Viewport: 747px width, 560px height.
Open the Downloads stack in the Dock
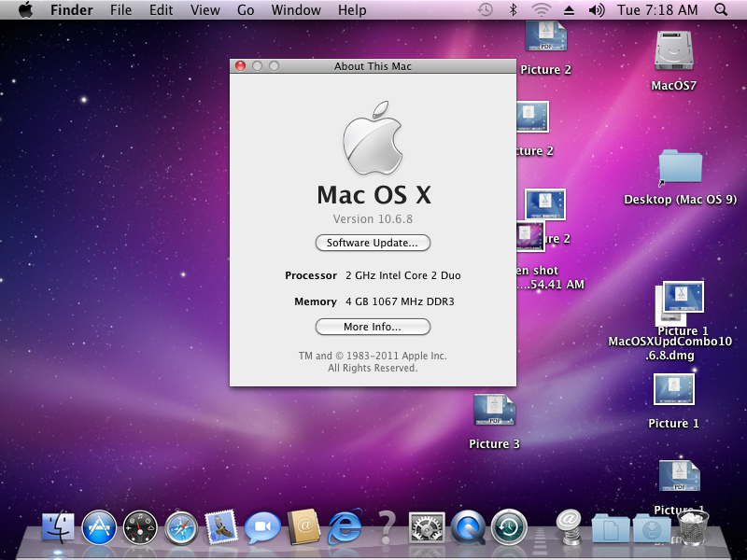(652, 528)
